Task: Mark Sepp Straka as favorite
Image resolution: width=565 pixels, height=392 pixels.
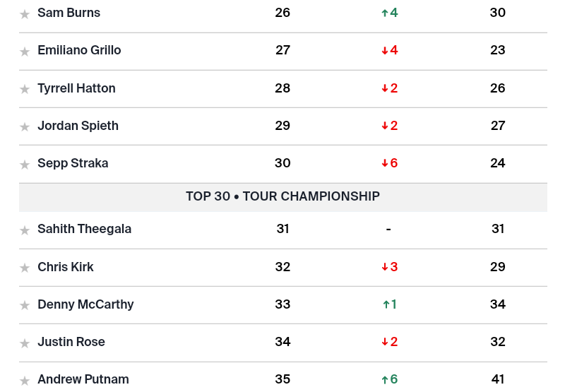Action: click(x=25, y=164)
